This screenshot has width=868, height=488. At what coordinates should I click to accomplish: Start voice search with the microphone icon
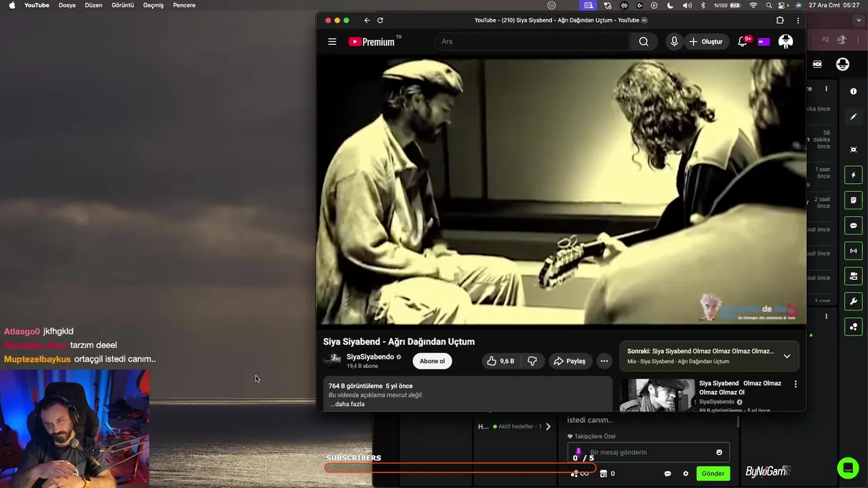[x=674, y=41]
